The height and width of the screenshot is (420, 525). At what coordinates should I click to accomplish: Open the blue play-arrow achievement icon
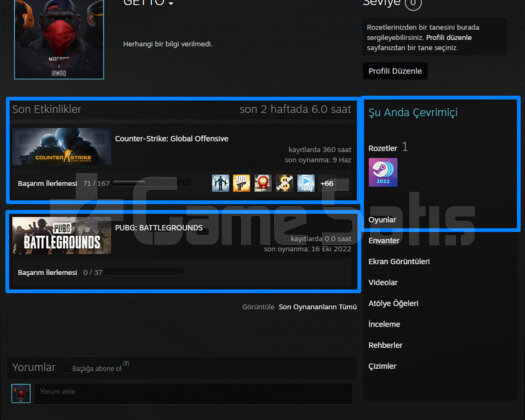pyautogui.click(x=306, y=183)
